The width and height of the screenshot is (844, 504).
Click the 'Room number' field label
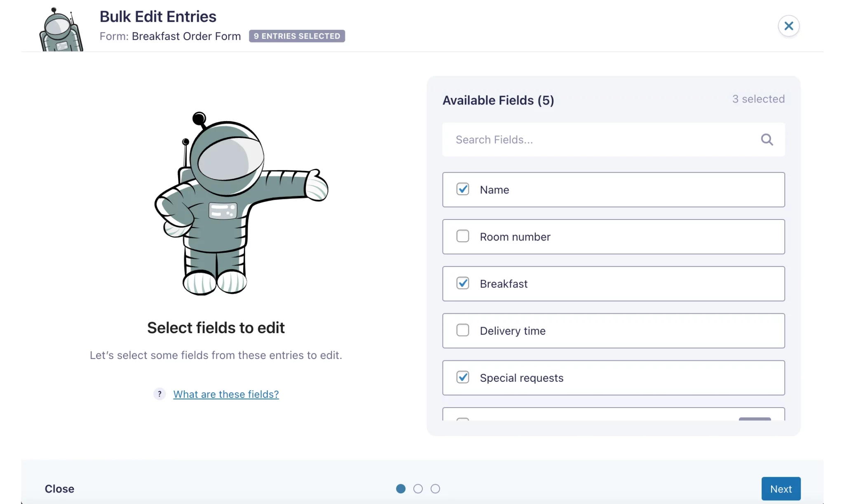[x=515, y=237]
